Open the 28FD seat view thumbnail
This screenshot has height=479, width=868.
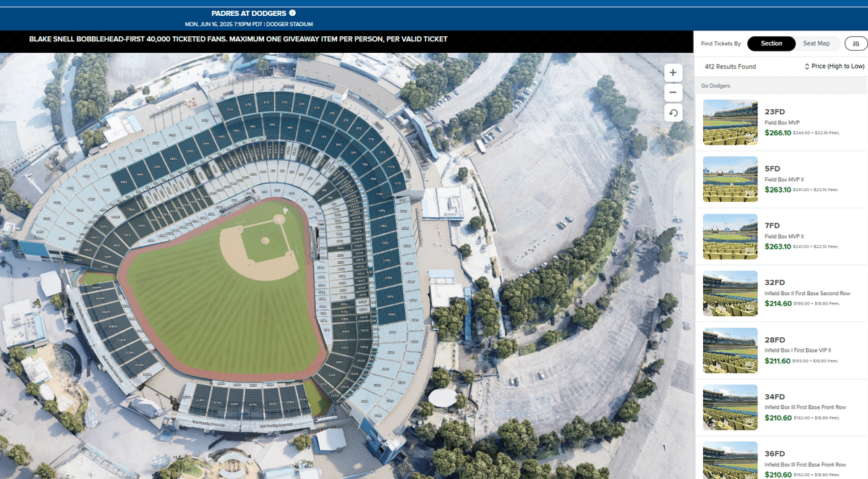(731, 350)
